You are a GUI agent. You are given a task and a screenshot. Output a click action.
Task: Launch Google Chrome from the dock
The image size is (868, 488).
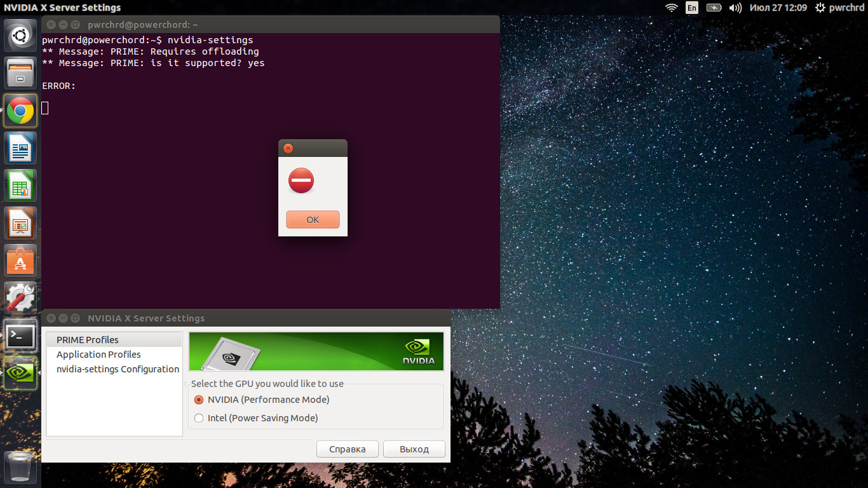point(20,111)
